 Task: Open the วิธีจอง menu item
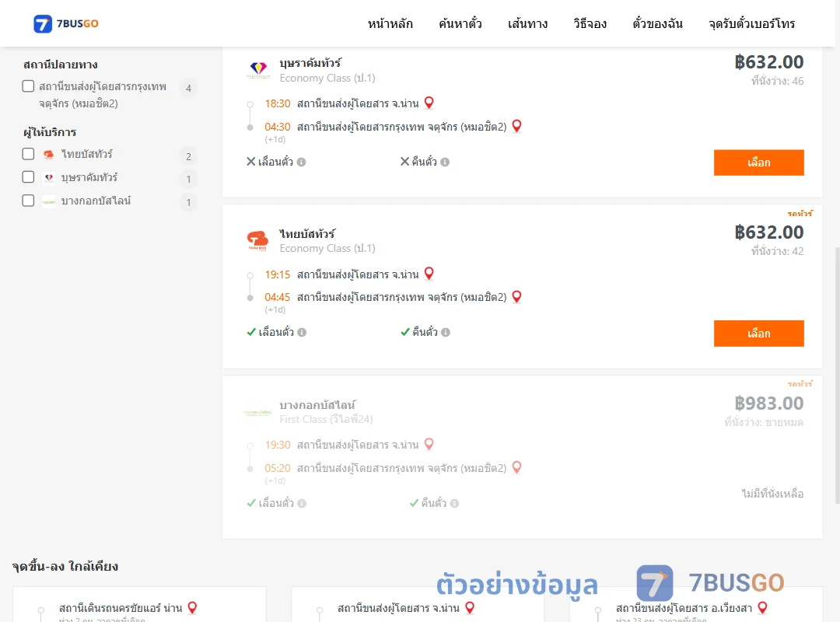coord(590,23)
